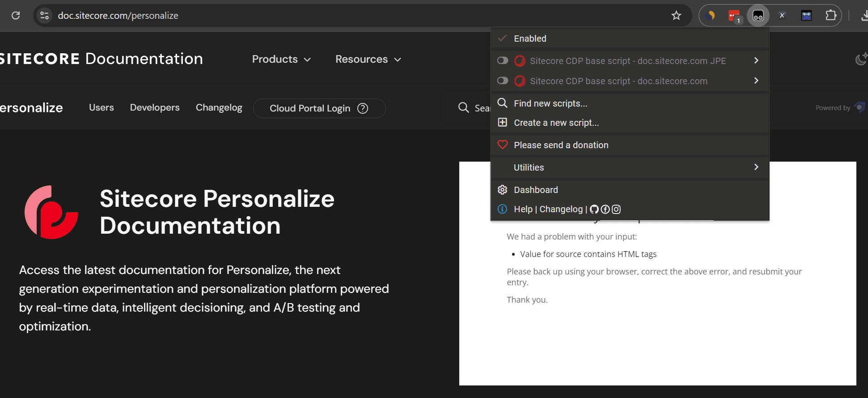Click the search magnifier icon on the page

464,107
